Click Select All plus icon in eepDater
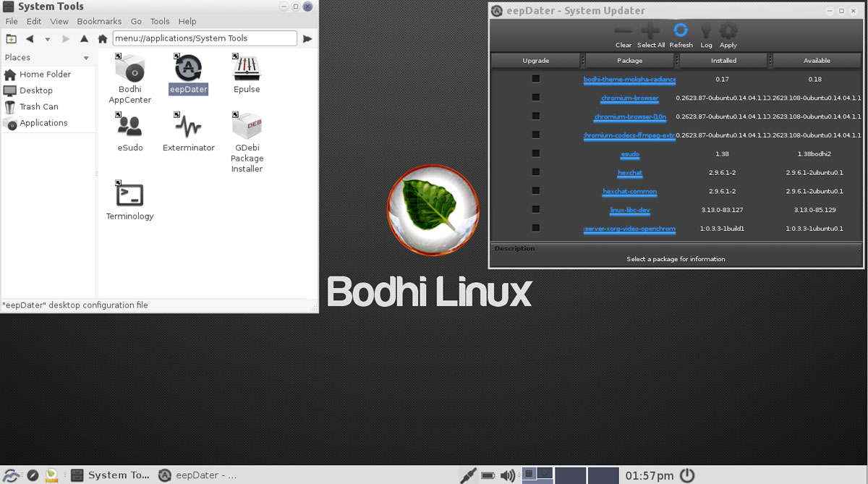The image size is (868, 484). tap(650, 31)
